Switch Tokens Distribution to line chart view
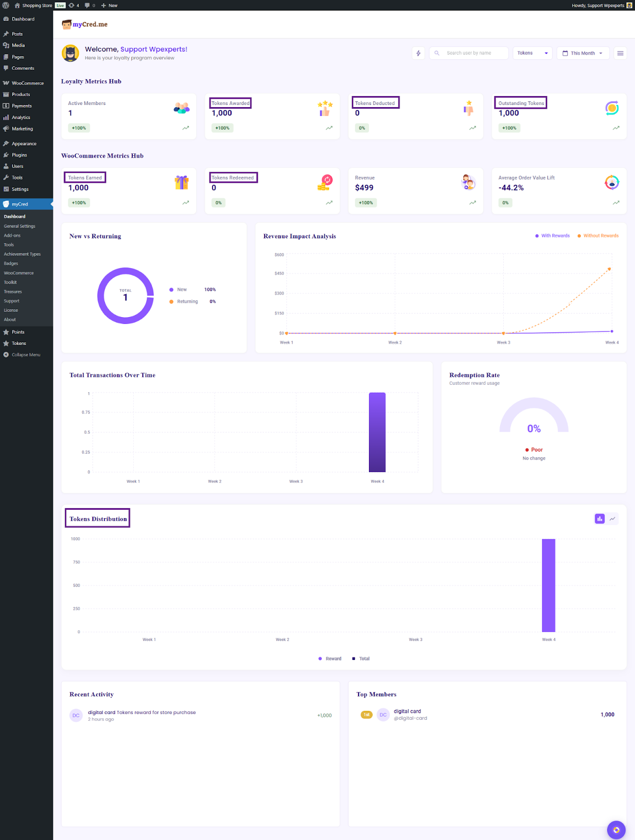The height and width of the screenshot is (840, 635). tap(612, 519)
